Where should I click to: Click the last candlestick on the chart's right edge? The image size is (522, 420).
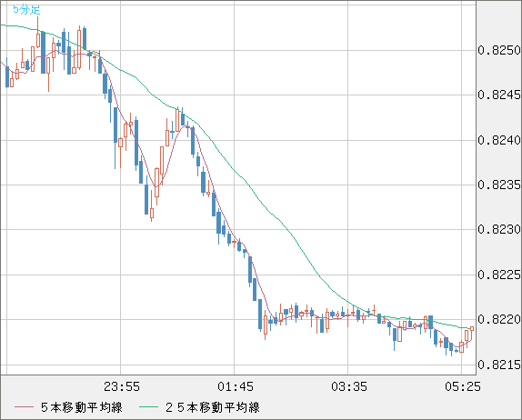[x=472, y=333]
